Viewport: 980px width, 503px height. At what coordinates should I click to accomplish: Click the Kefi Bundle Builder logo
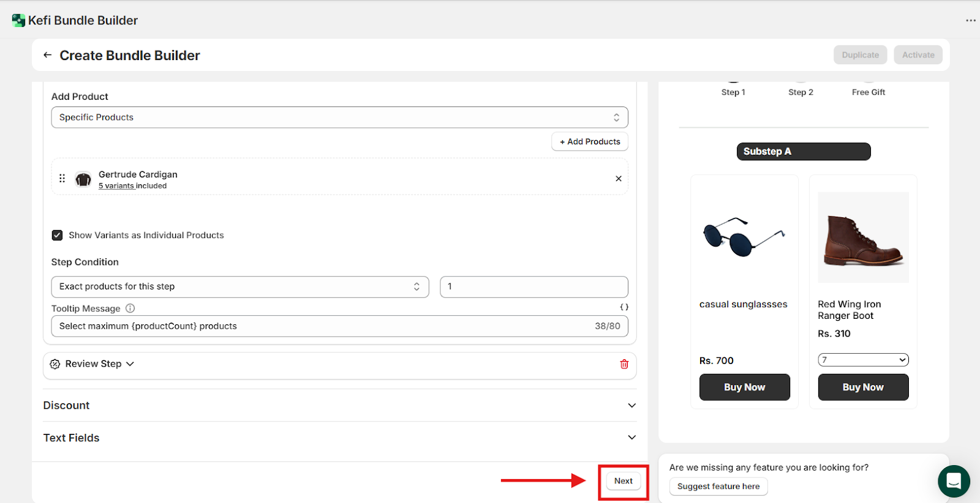[19, 20]
